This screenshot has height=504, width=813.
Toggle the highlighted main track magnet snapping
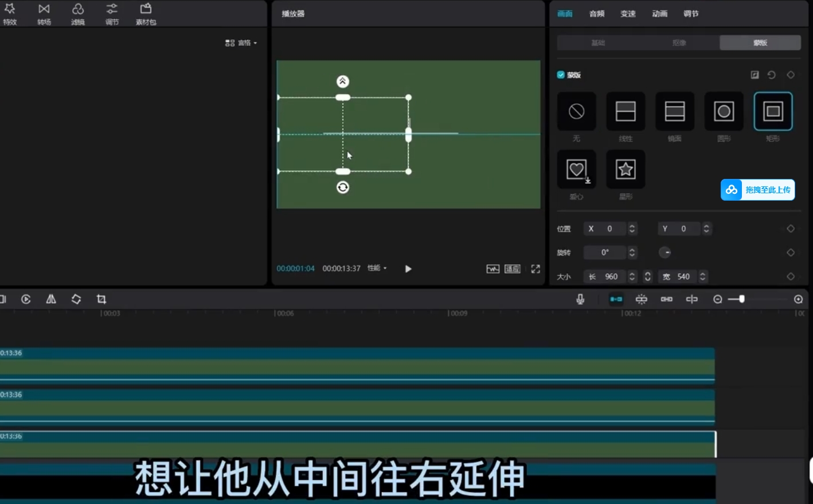coord(616,299)
